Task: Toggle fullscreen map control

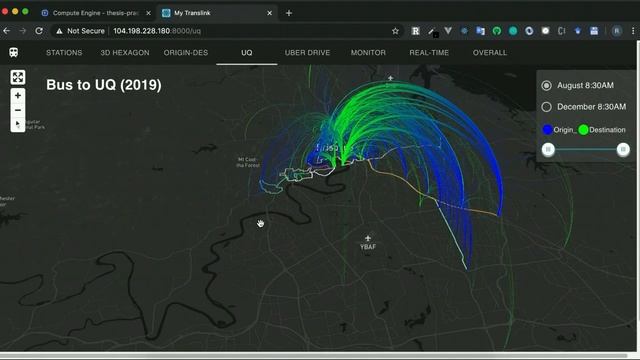Action: pos(18,77)
